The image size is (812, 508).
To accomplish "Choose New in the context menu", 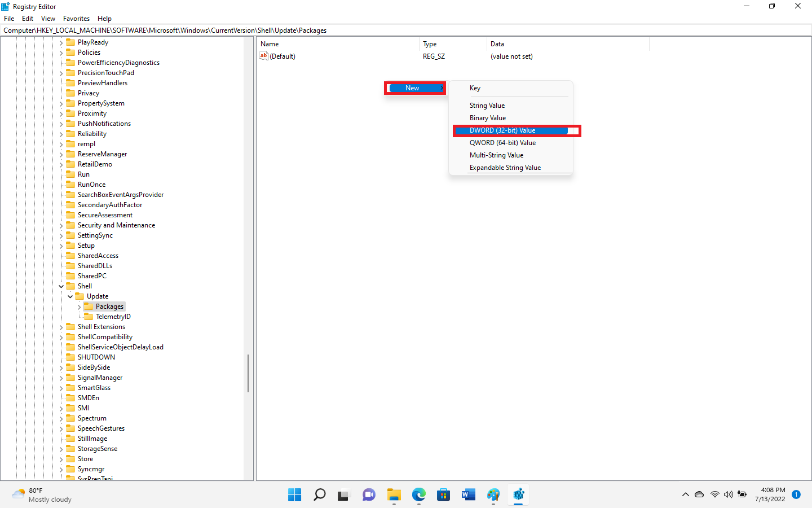I will coord(415,88).
